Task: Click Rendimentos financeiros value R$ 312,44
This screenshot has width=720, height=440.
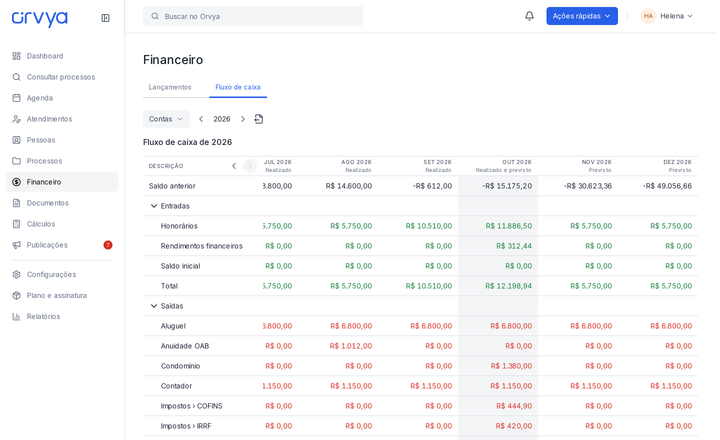Action: click(514, 246)
